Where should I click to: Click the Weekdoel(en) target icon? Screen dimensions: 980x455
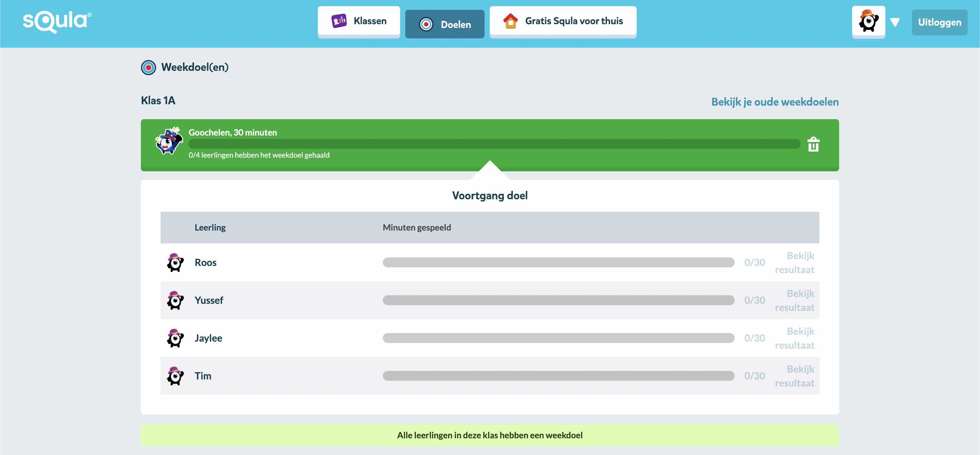click(148, 67)
